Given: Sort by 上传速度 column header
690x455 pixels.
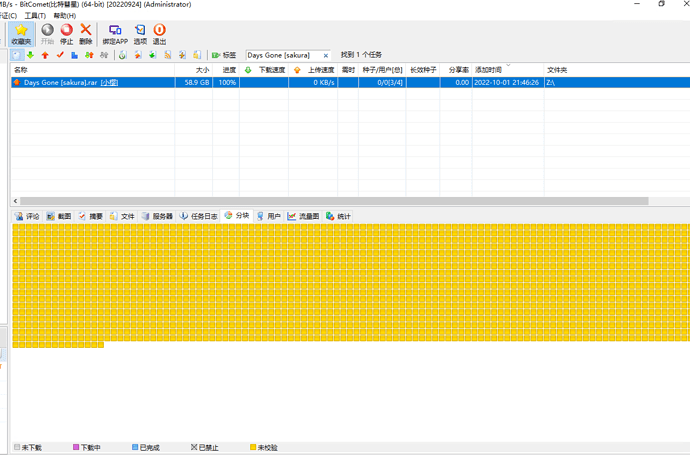Looking at the screenshot, I should [313, 70].
